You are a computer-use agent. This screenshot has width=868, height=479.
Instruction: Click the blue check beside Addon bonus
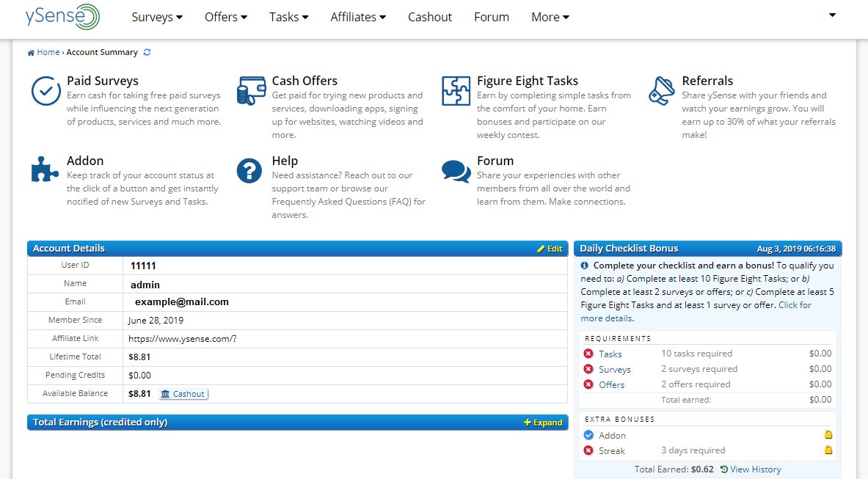(x=588, y=435)
